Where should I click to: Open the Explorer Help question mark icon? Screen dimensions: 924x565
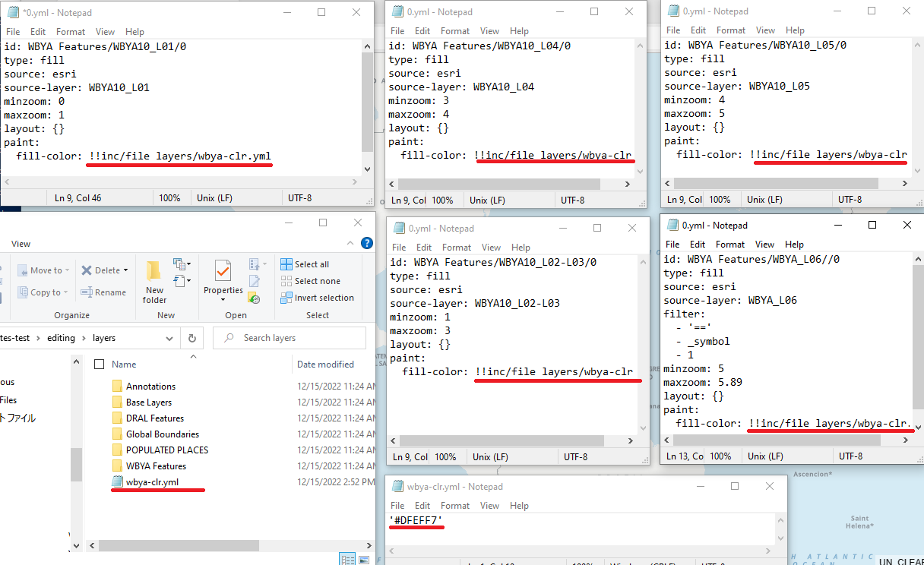(367, 244)
